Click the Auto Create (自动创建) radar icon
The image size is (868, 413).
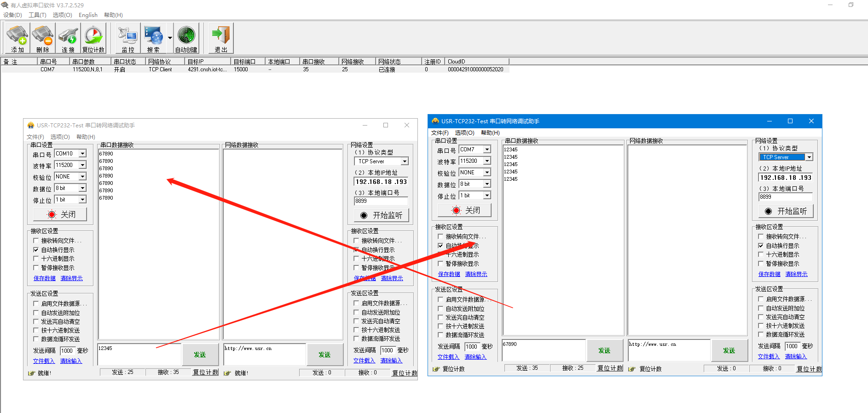(x=186, y=39)
